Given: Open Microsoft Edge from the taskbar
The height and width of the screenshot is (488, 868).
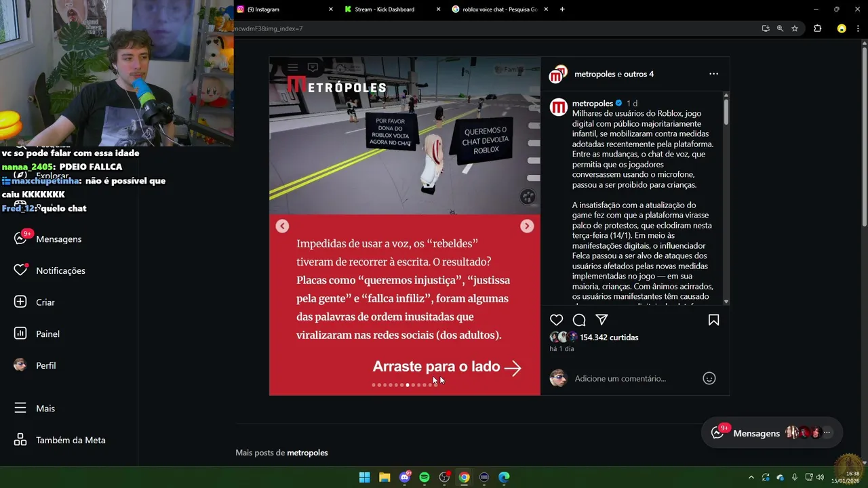Looking at the screenshot, I should [504, 477].
